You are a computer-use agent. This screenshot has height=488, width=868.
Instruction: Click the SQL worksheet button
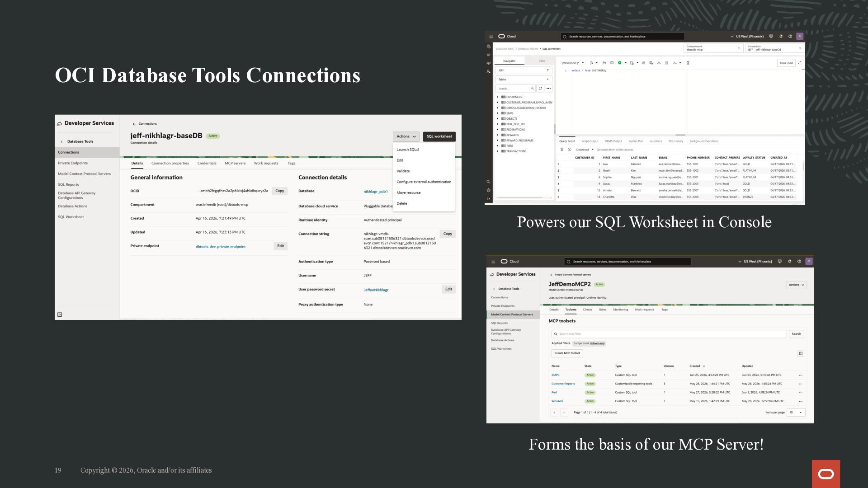click(x=439, y=136)
